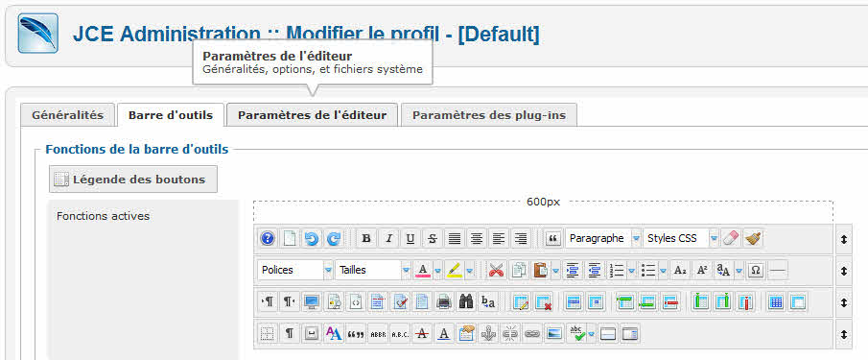Click the pink eraser Remove format icon
This screenshot has height=360, width=868.
[731, 239]
